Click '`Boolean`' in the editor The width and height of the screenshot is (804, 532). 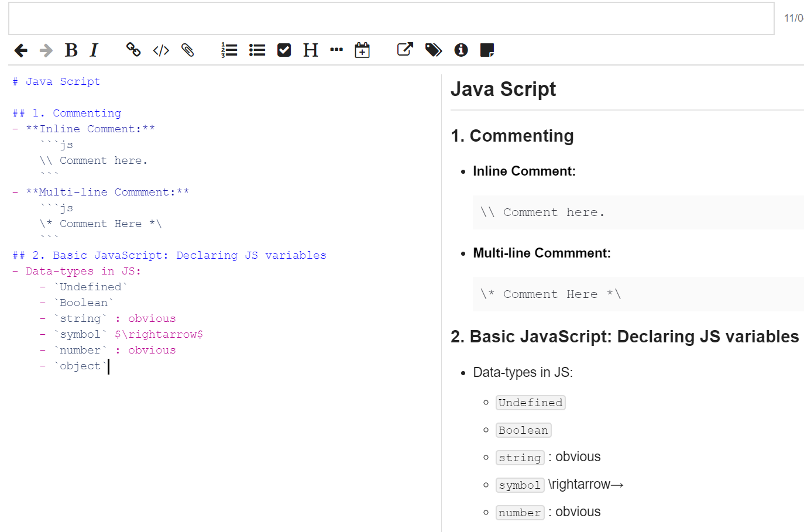pyautogui.click(x=84, y=303)
